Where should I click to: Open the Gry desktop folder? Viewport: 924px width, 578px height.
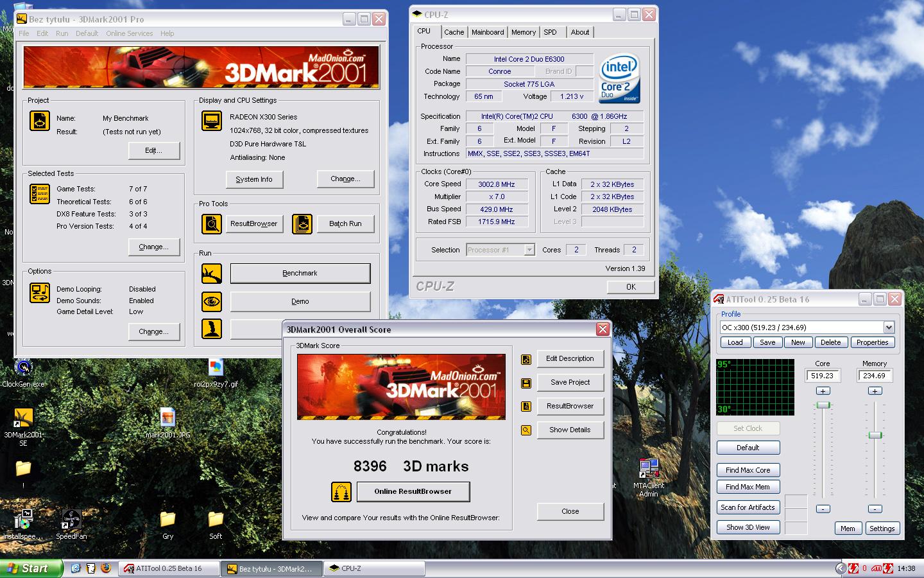(168, 524)
